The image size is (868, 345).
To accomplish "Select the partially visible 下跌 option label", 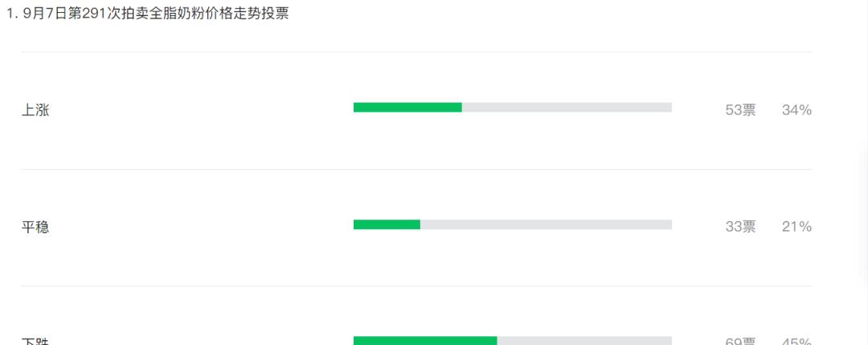I will point(35,341).
